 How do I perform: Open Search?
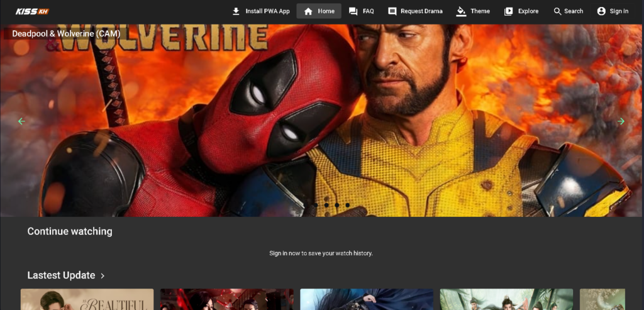click(568, 11)
